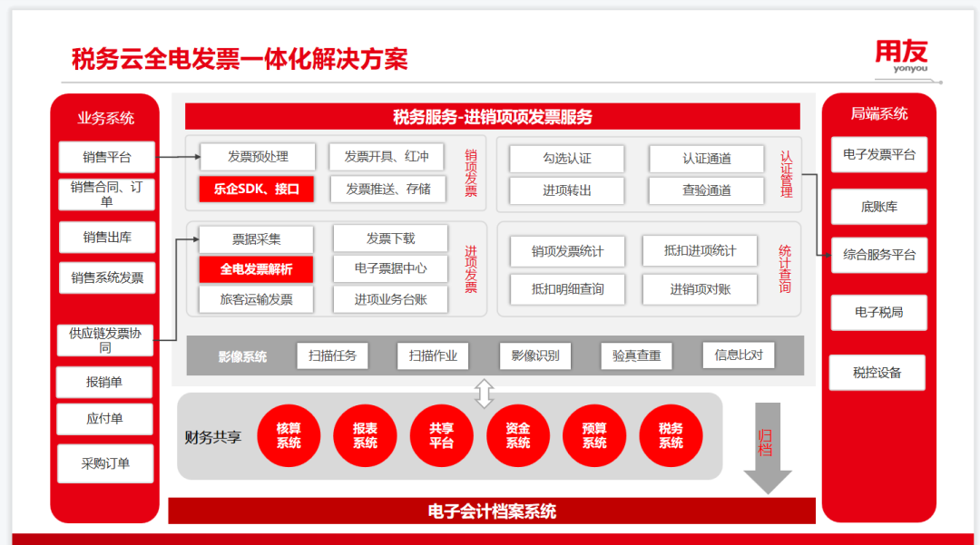
Task: Click the red 乐企SDK、接口 box
Action: point(256,190)
